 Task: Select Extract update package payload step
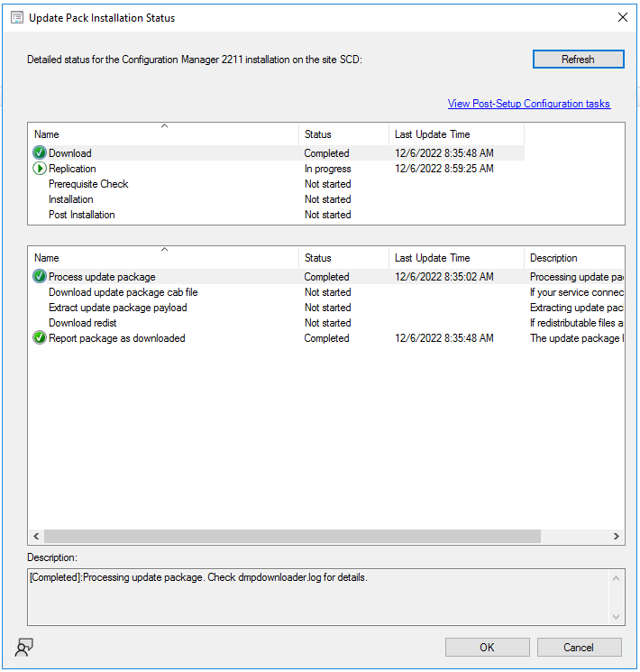[x=326, y=308]
